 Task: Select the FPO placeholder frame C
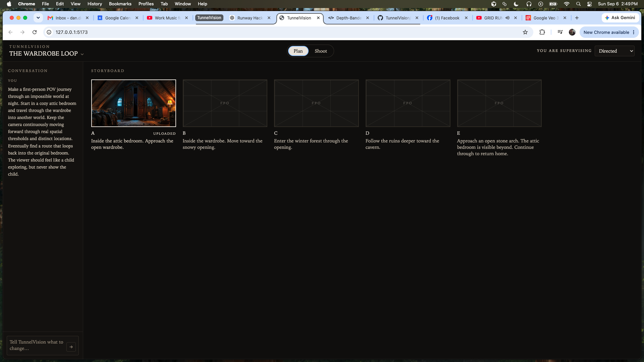[x=316, y=103]
